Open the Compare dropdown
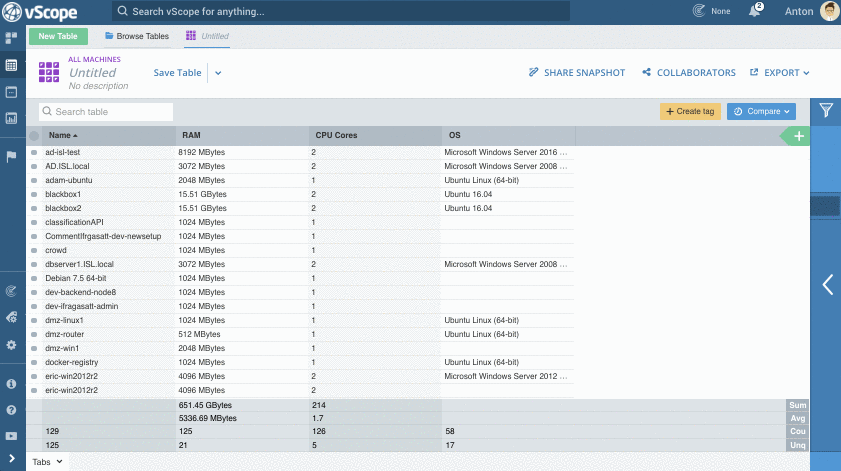Viewport: 841px width, 471px height. point(761,112)
